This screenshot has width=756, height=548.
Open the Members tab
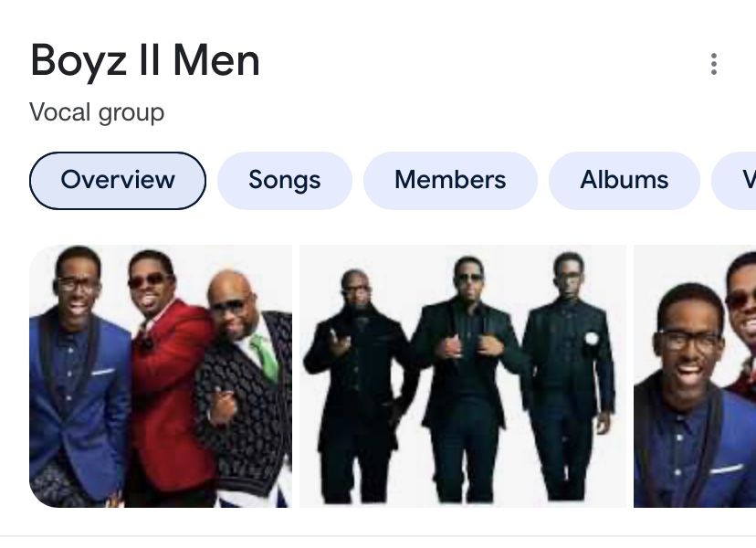pyautogui.click(x=450, y=181)
